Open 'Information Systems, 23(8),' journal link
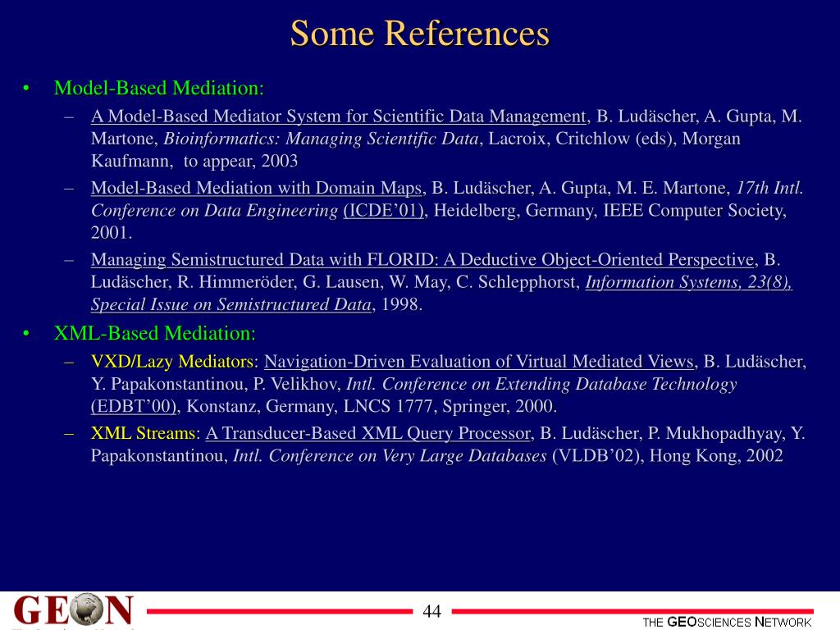Screen dimensions: 840x630 688,282
